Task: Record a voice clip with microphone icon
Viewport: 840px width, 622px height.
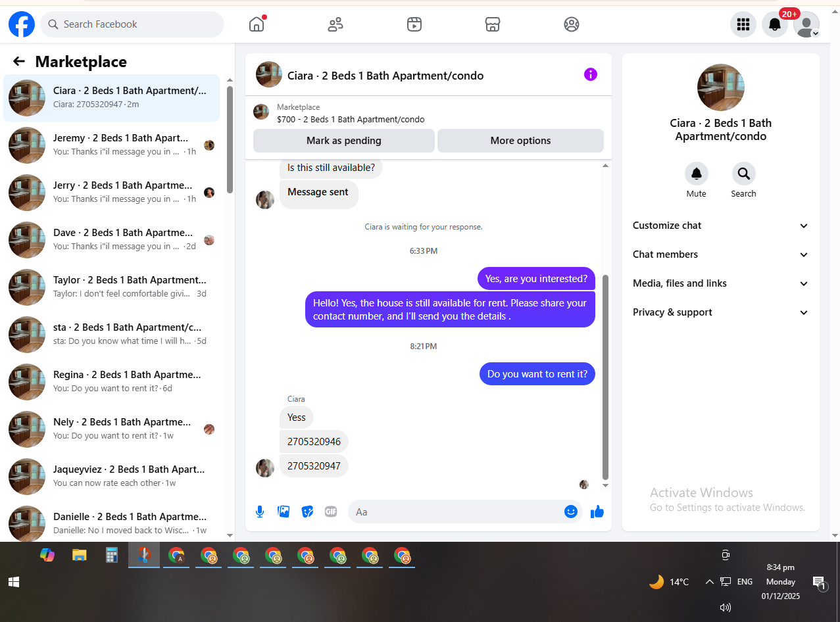Action: 260,512
